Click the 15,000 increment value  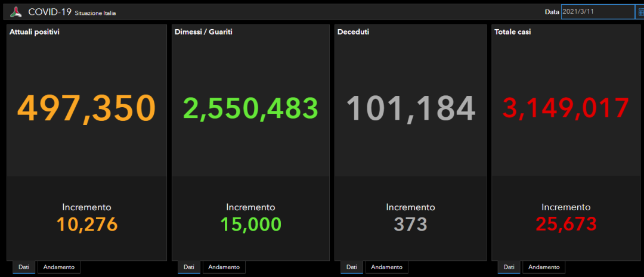[x=250, y=224]
